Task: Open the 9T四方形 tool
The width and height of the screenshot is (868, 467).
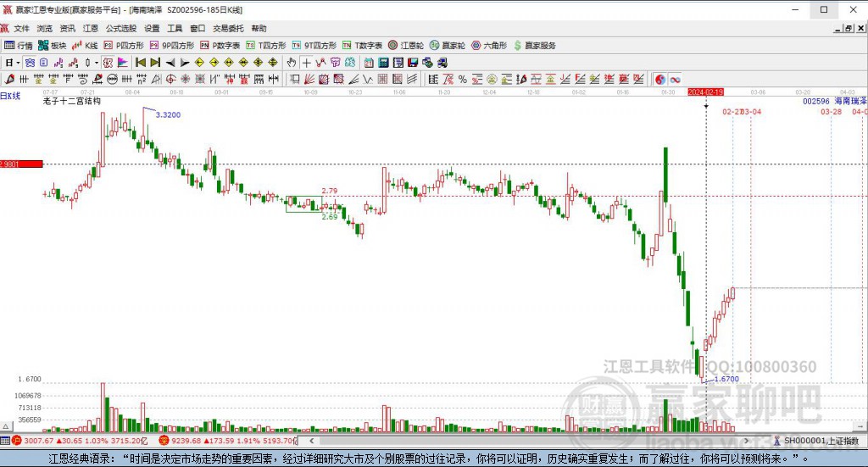Action: [314, 46]
